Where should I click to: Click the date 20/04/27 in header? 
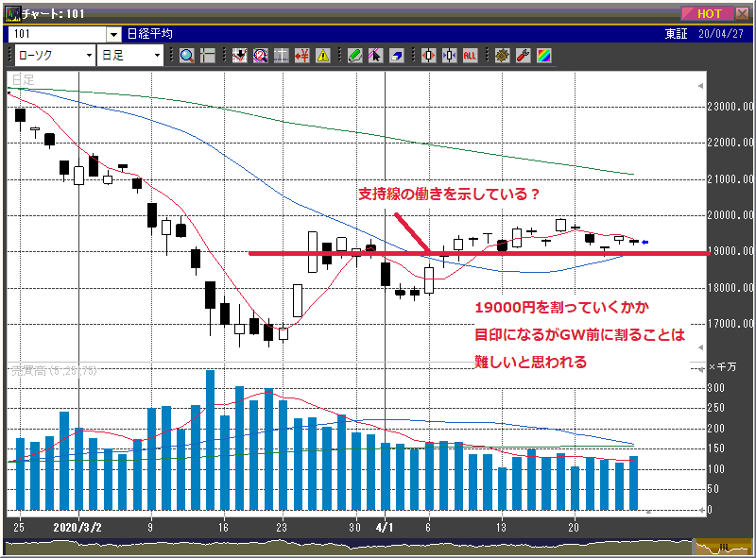click(x=721, y=34)
